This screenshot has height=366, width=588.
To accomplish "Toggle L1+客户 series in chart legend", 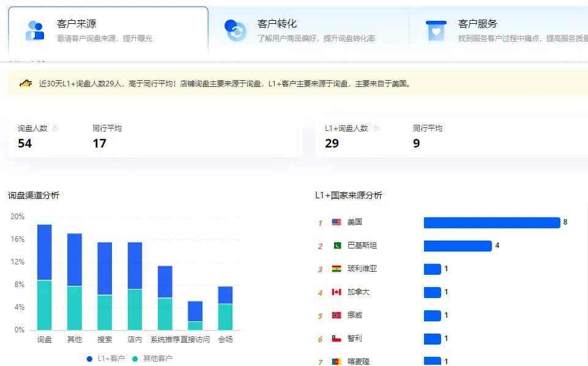I will (x=106, y=358).
